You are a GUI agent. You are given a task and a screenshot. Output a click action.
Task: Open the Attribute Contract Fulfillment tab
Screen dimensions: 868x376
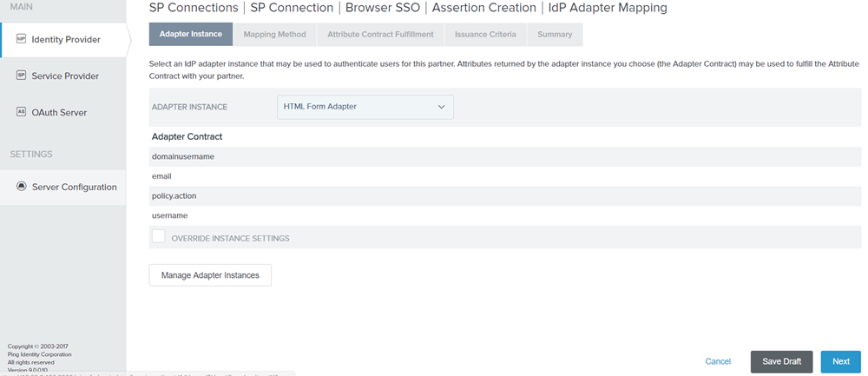point(380,35)
